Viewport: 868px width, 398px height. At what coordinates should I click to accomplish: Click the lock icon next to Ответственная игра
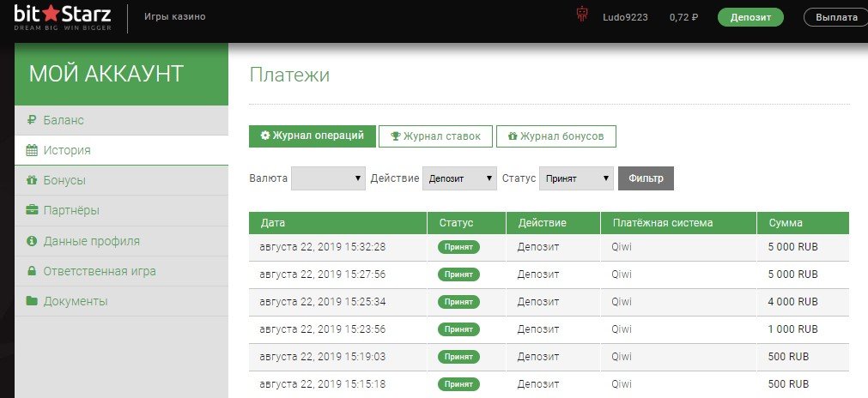click(x=32, y=271)
